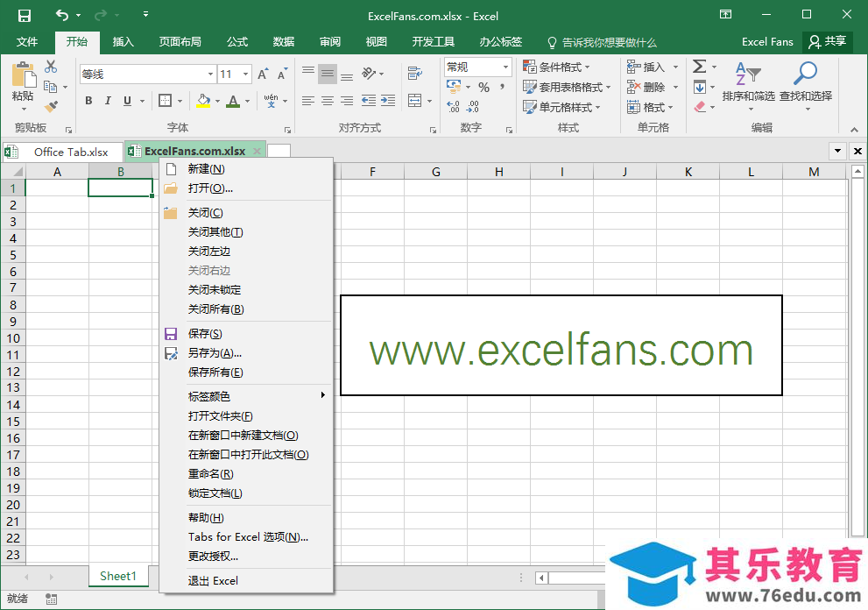
Task: Apply font color A with color bar
Action: click(x=233, y=100)
